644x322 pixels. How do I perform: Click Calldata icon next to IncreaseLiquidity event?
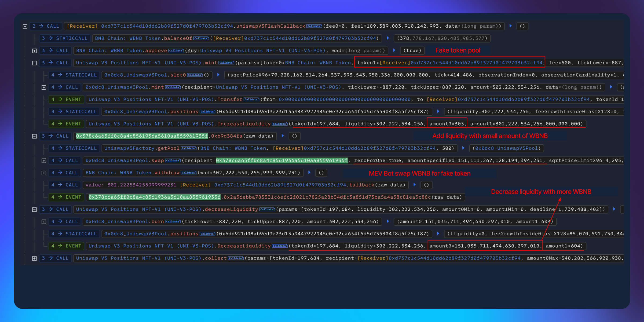pyautogui.click(x=280, y=124)
